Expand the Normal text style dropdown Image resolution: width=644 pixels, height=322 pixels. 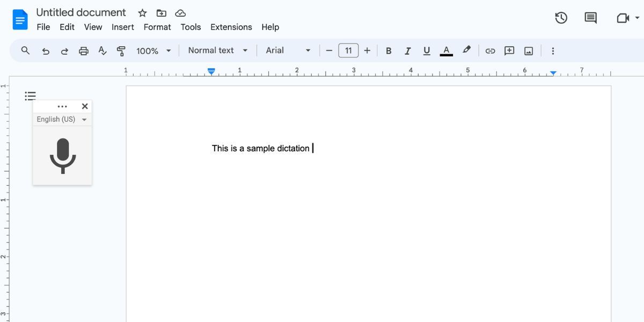click(x=218, y=50)
